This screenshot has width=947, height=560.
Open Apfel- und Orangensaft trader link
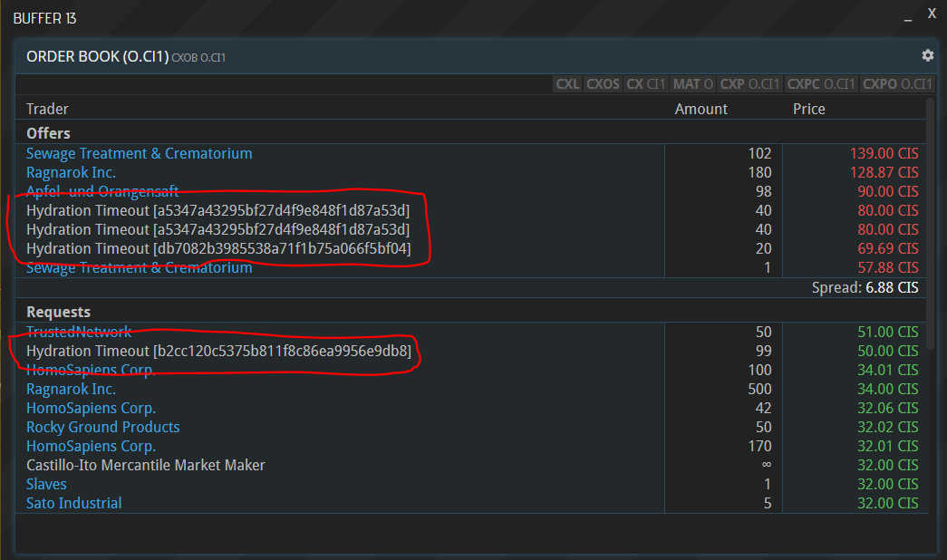(101, 191)
